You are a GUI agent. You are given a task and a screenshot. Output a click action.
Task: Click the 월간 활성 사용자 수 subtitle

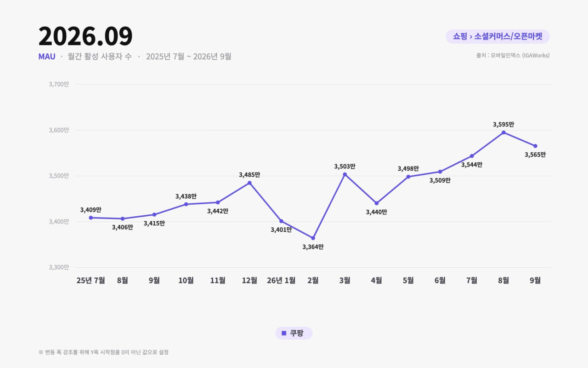tap(100, 57)
